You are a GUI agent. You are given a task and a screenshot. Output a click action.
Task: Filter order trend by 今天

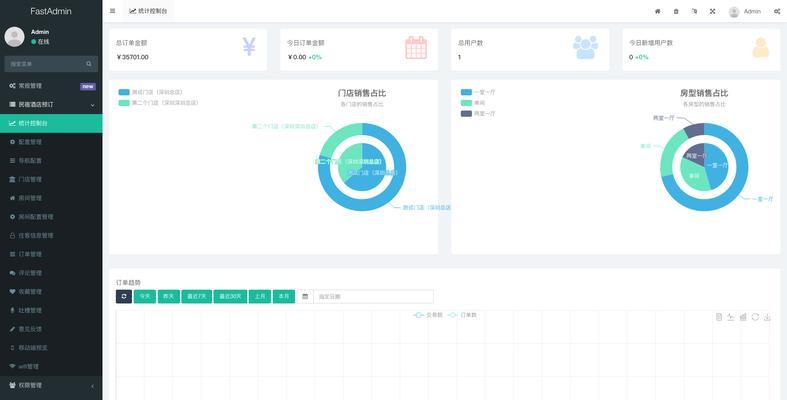click(x=145, y=297)
